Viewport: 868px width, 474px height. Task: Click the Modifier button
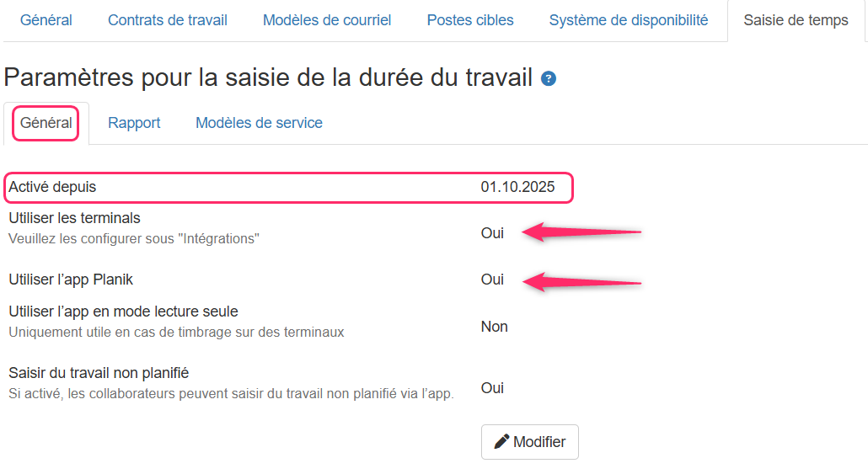coord(530,442)
